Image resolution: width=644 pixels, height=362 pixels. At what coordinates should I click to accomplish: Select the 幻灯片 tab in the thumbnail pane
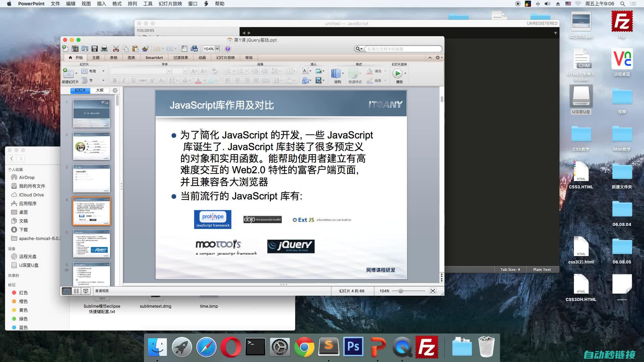tap(80, 90)
